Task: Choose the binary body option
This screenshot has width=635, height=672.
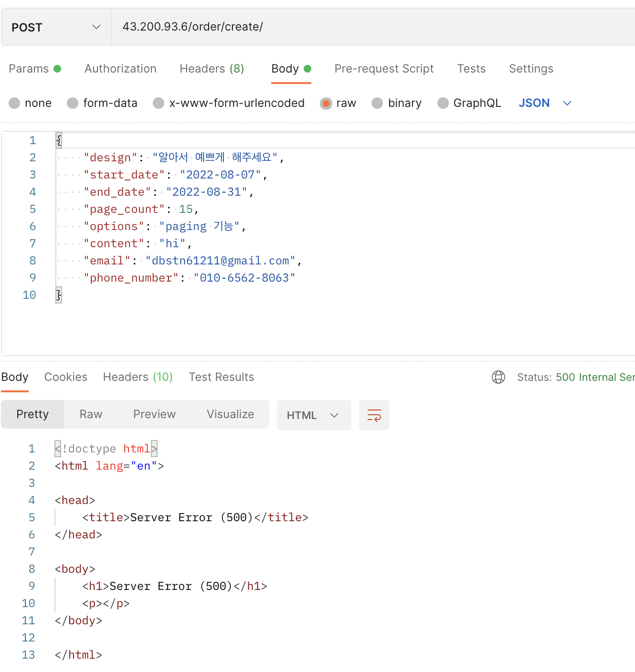Action: (x=397, y=103)
